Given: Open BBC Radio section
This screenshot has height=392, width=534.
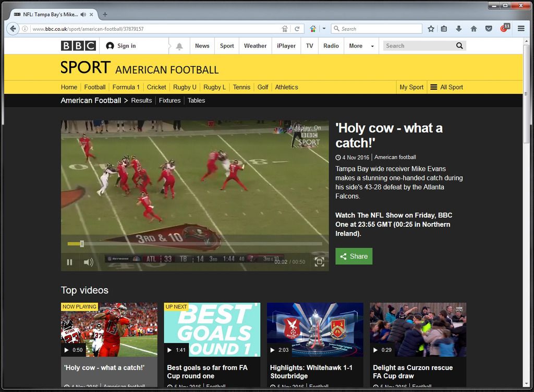Looking at the screenshot, I should [331, 46].
